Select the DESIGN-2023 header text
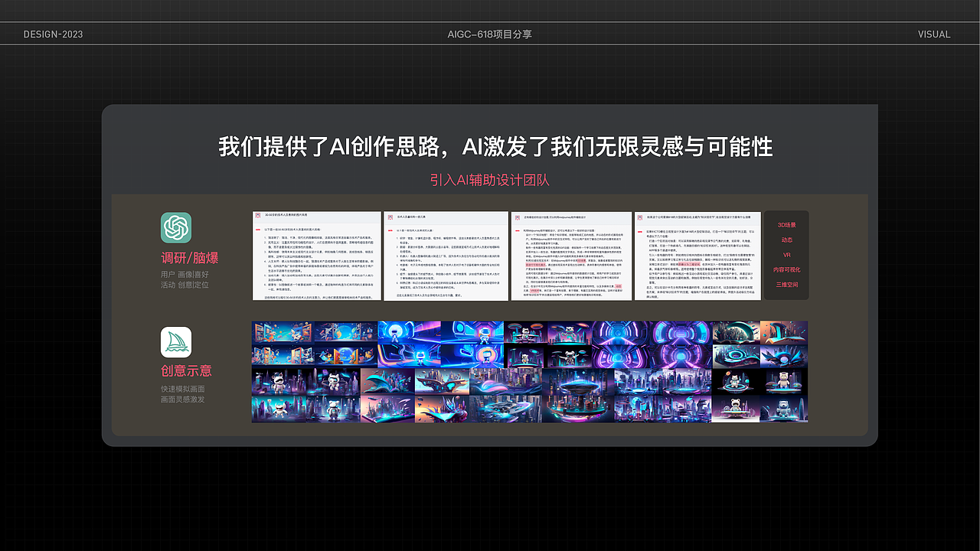 coord(54,34)
